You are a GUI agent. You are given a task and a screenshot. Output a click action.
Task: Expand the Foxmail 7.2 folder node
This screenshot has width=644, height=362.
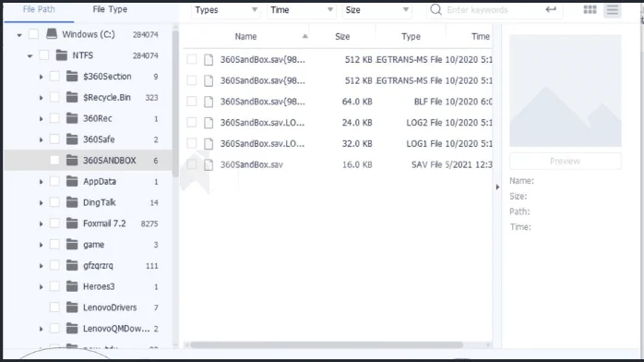pyautogui.click(x=41, y=223)
